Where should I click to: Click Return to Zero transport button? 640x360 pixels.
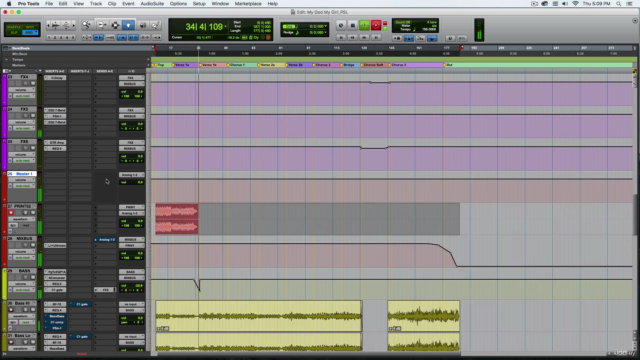point(341,38)
